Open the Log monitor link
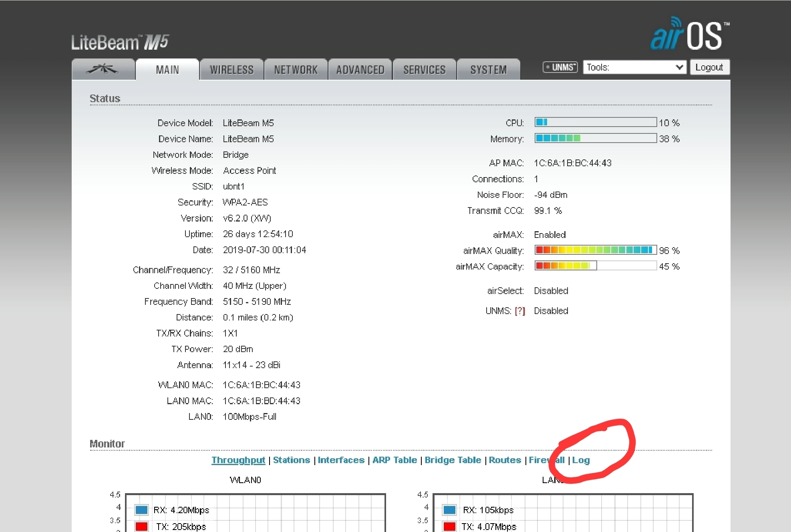This screenshot has height=532, width=791. (x=581, y=460)
